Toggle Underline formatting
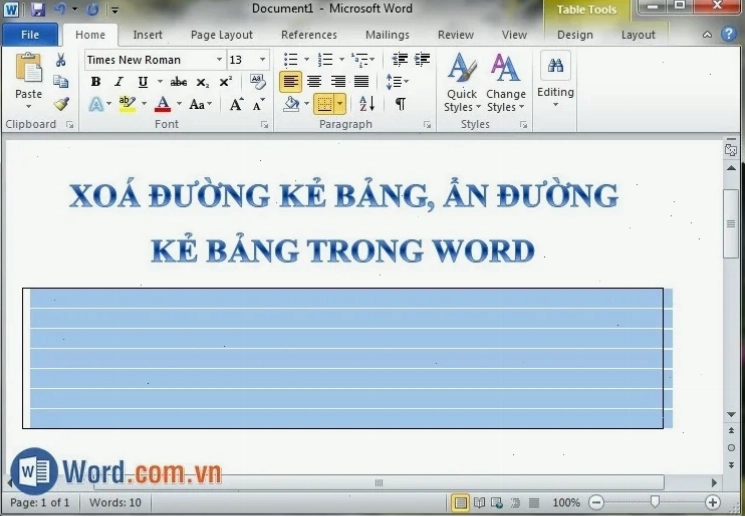This screenshot has width=745, height=517. point(143,82)
